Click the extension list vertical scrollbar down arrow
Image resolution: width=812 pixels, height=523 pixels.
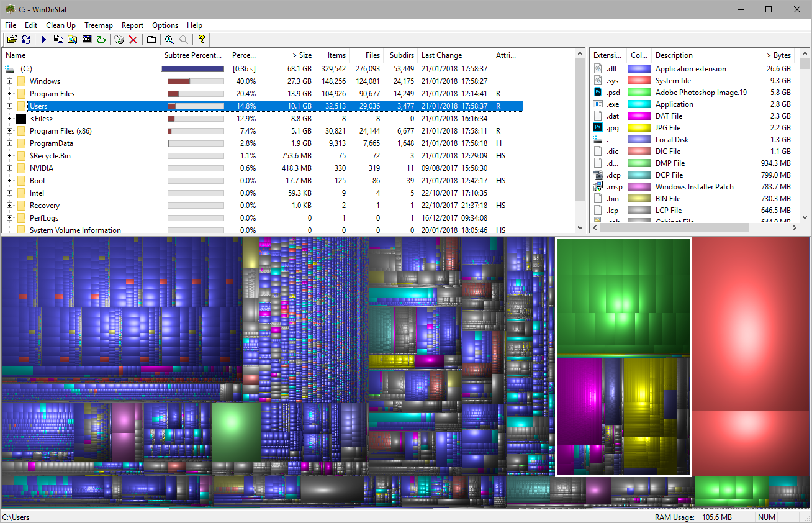coord(805,217)
